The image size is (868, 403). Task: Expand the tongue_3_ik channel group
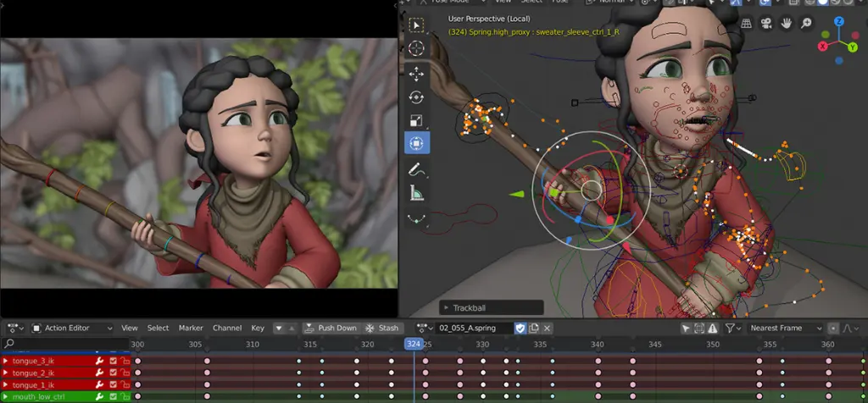[6, 361]
